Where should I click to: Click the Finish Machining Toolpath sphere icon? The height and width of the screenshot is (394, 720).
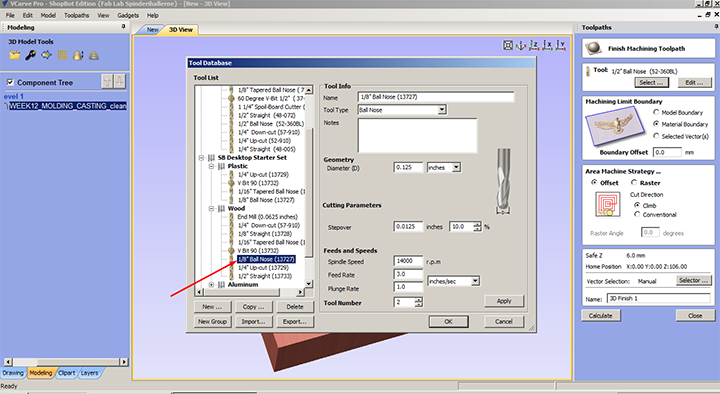click(594, 48)
